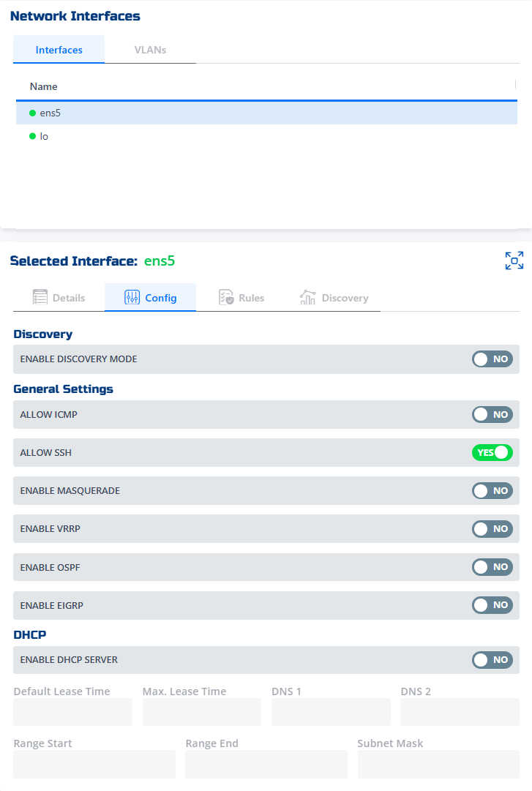The width and height of the screenshot is (532, 791).
Task: Click the Rules shield icon
Action: coord(226,296)
